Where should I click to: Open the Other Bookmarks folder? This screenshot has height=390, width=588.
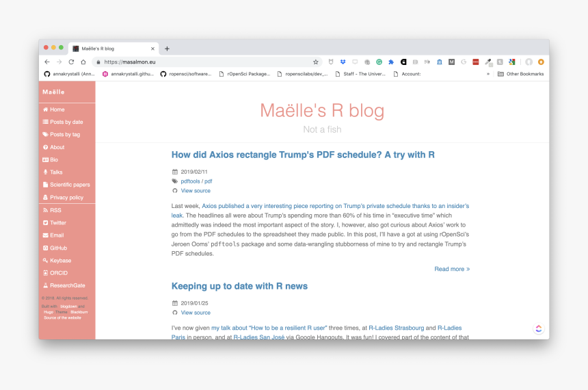coord(520,74)
